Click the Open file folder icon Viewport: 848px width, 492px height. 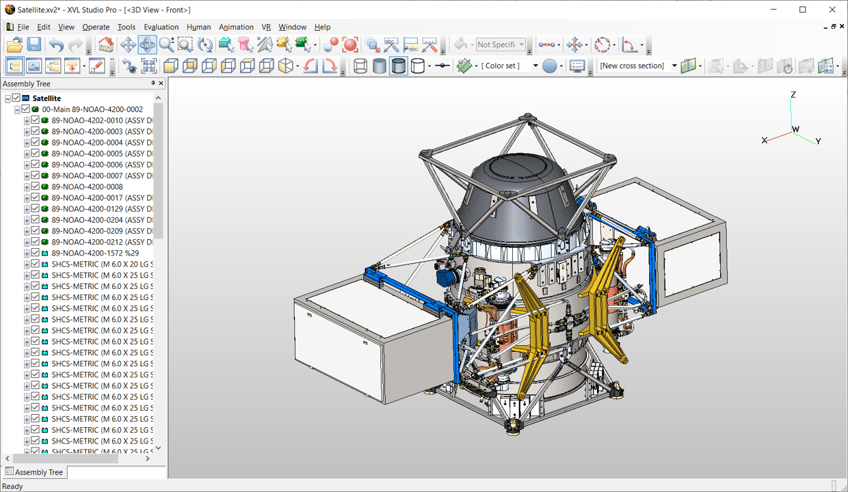pyautogui.click(x=14, y=45)
